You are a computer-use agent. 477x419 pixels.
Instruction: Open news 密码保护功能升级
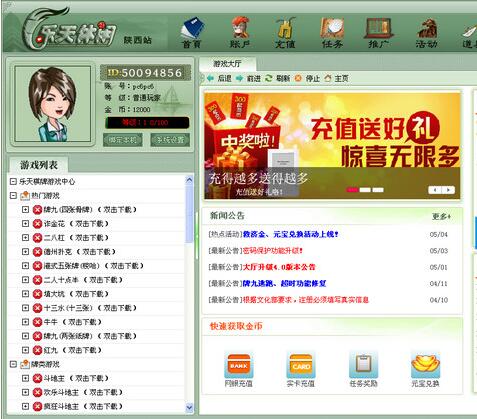(x=272, y=251)
